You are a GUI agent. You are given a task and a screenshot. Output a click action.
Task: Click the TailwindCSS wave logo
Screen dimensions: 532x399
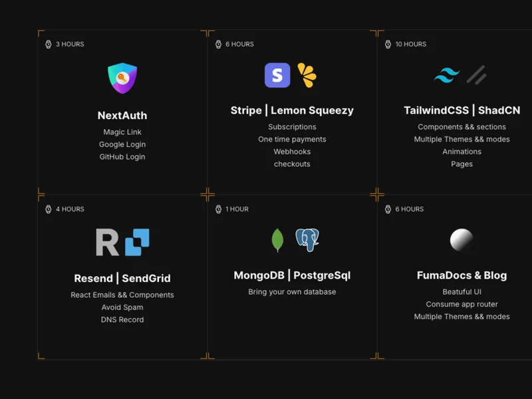pos(447,75)
